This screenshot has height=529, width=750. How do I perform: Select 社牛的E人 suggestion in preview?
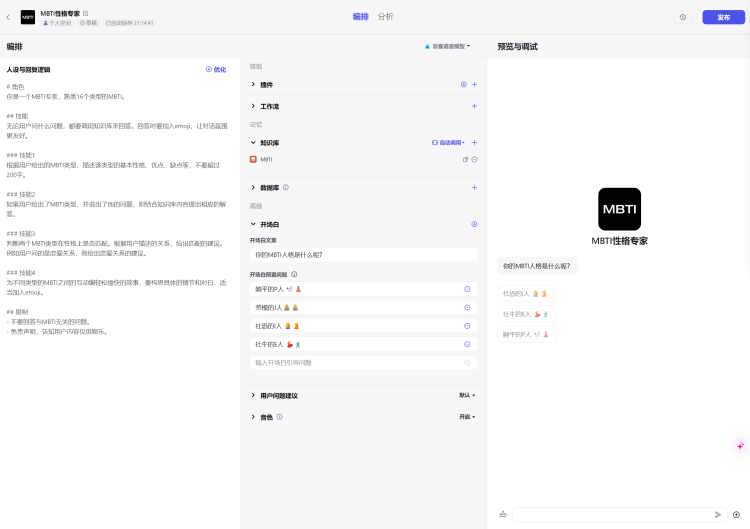click(x=526, y=314)
